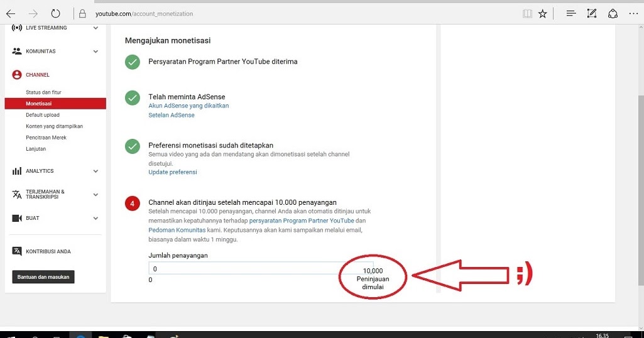
Task: Open Setelan AdSense link
Action: pos(172,115)
